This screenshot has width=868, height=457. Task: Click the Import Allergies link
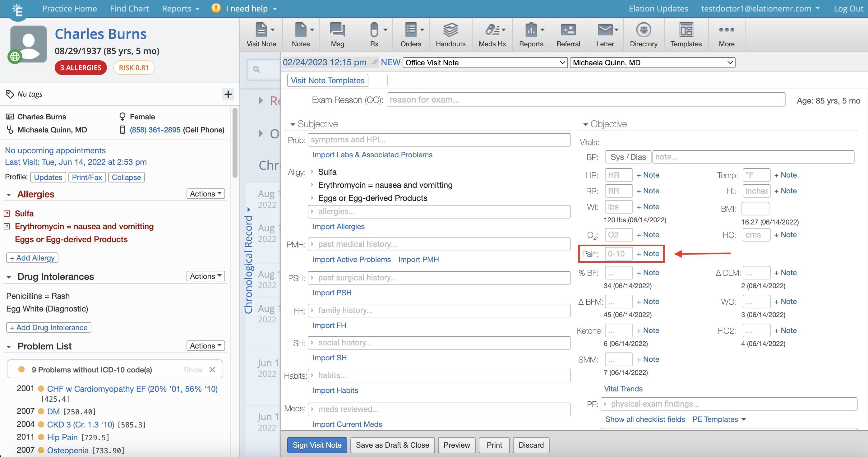(338, 226)
